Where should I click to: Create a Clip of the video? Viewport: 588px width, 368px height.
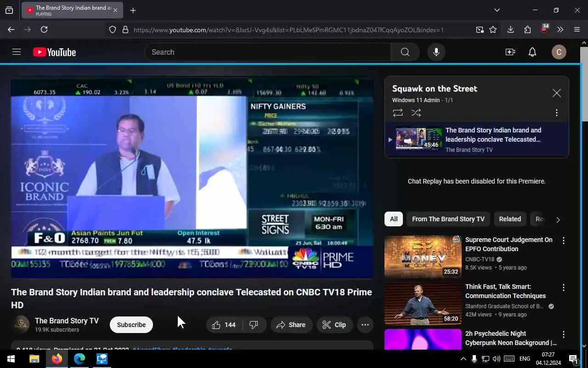(334, 325)
